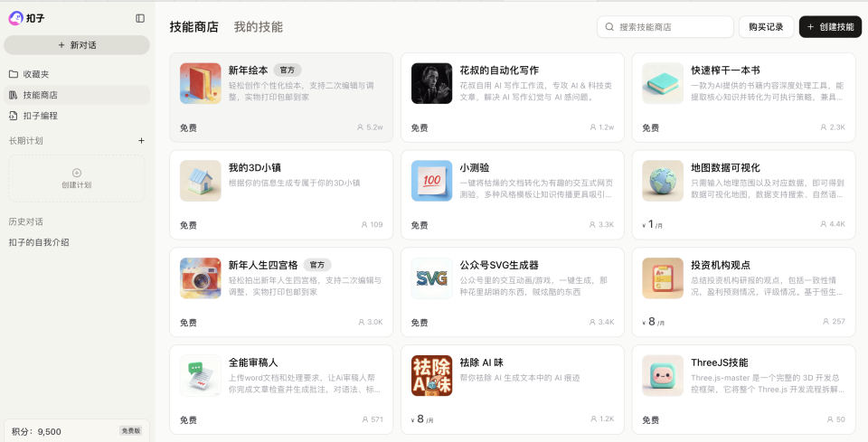The image size is (868, 442).
Task: Open the 我的3D小镇 house icon
Action: point(201,181)
